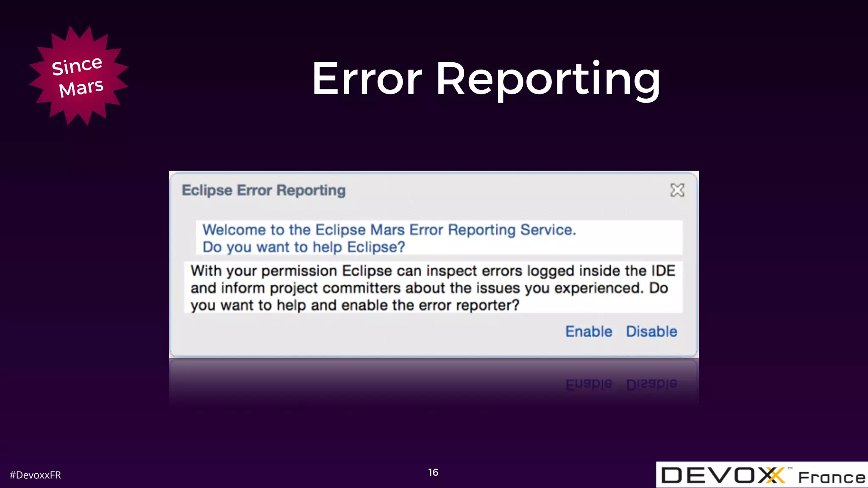
Task: Click the 'Since Mars' starburst badge
Action: (78, 76)
